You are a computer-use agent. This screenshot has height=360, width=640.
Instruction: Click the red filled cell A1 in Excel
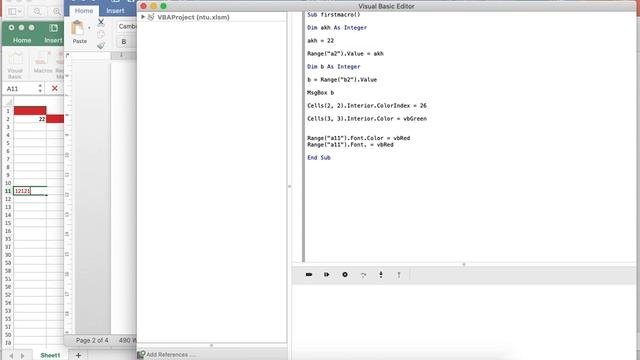(30, 111)
